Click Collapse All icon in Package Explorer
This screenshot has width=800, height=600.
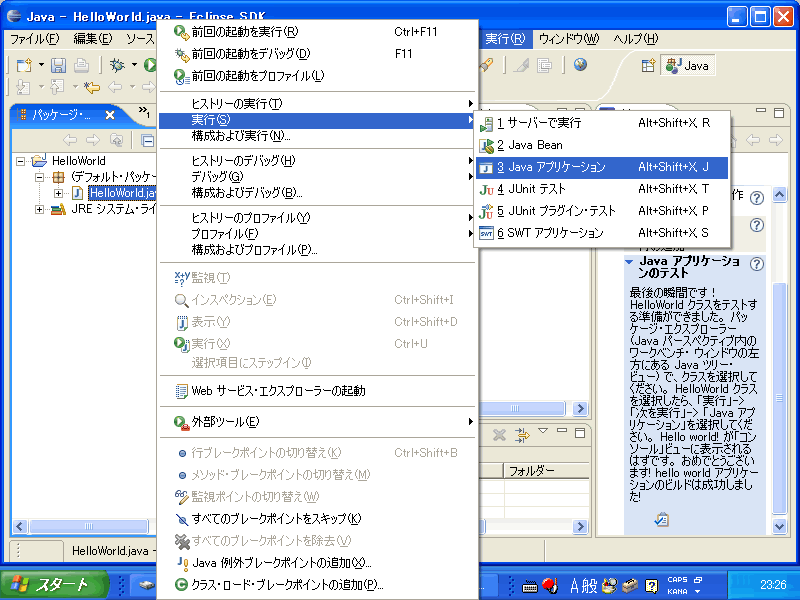pyautogui.click(x=146, y=140)
